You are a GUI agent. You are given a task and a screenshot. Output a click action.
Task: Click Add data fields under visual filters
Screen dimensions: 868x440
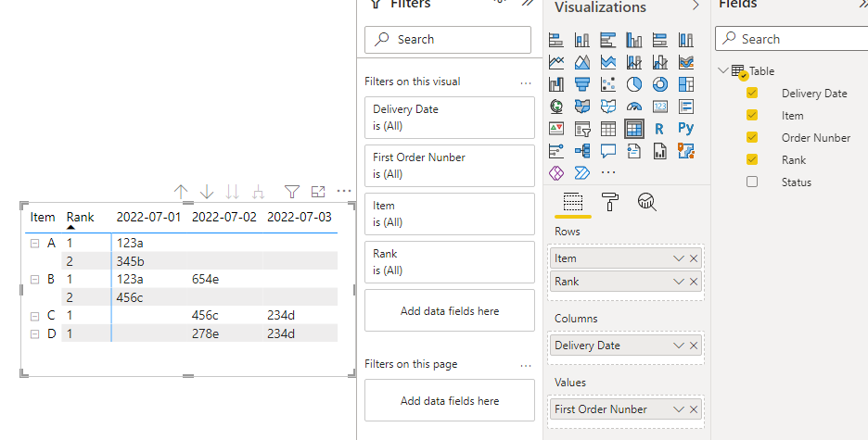[450, 310]
